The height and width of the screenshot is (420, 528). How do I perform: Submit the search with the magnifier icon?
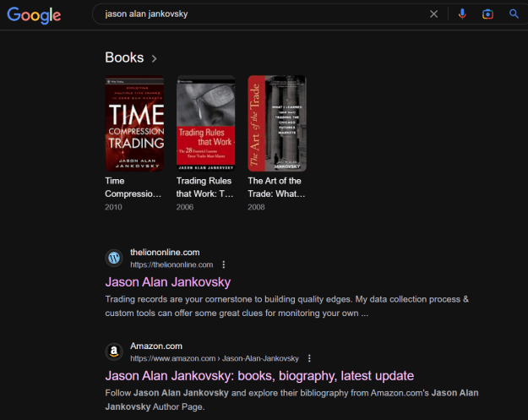coord(514,14)
